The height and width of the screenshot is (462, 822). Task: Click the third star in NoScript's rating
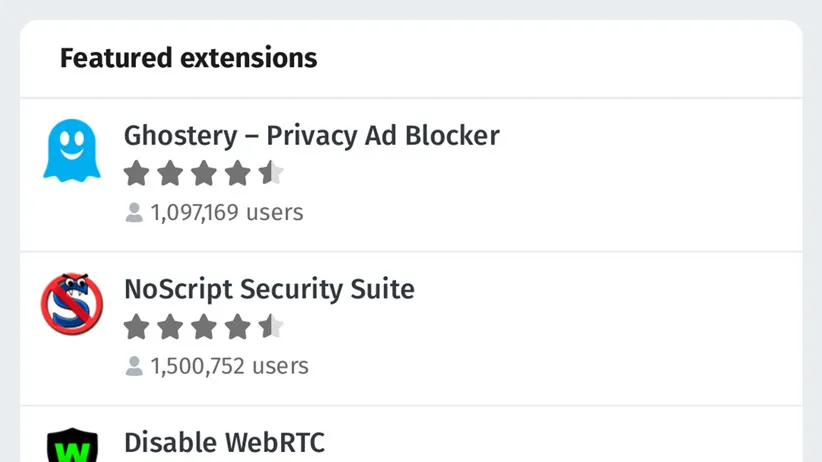tap(204, 328)
